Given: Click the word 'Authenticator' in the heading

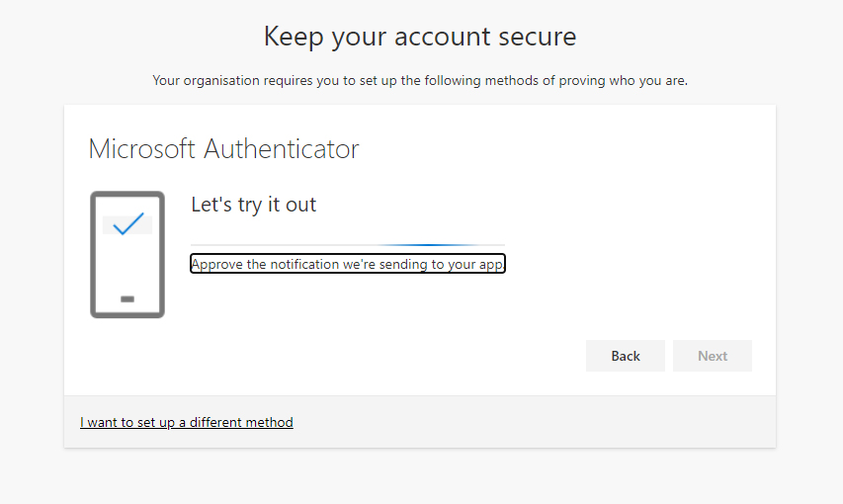Looking at the screenshot, I should coord(281,149).
